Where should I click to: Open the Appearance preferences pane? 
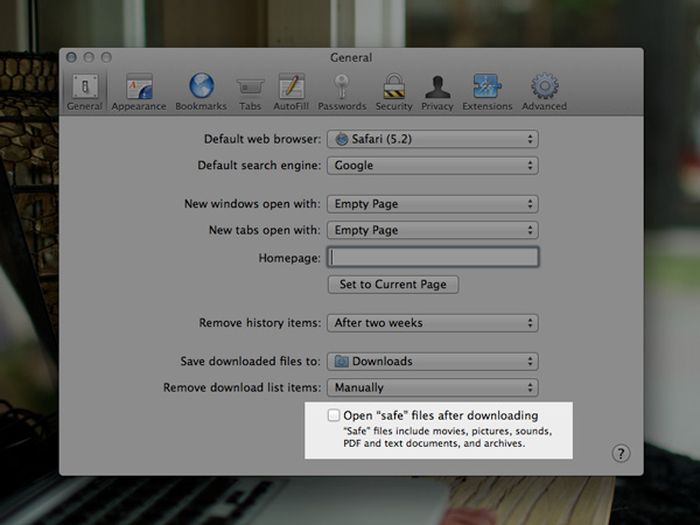(139, 92)
